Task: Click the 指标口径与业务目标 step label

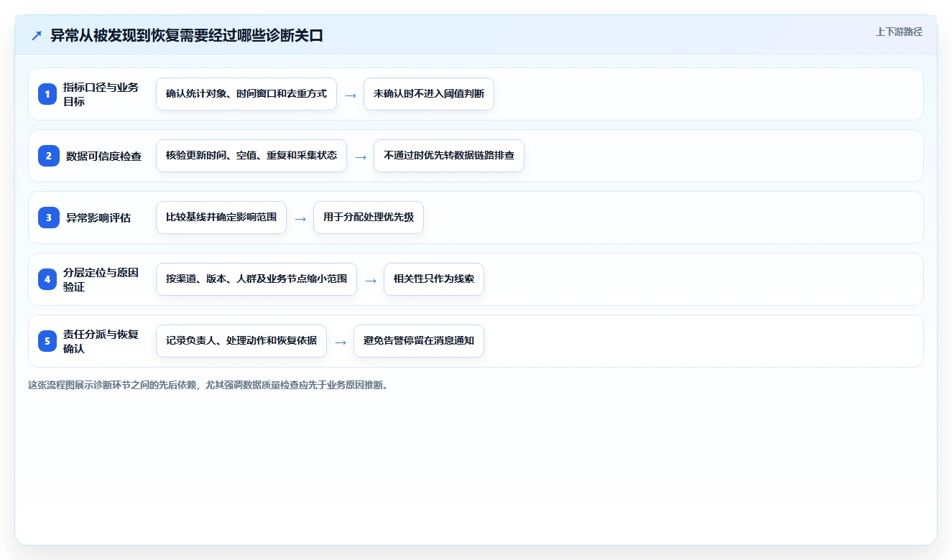Action: pyautogui.click(x=101, y=94)
